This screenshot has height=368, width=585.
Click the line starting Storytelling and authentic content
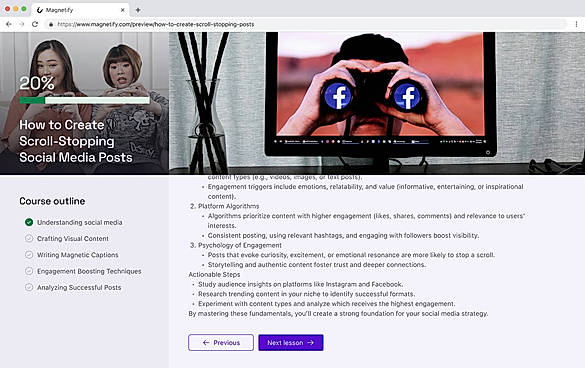click(x=317, y=265)
